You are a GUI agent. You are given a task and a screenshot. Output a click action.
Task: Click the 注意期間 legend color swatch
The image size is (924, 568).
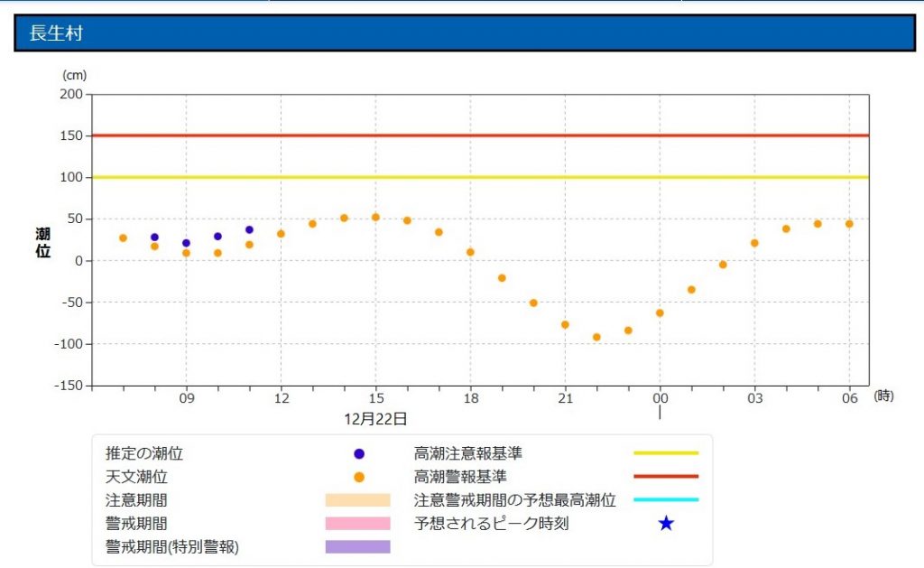[x=357, y=500]
